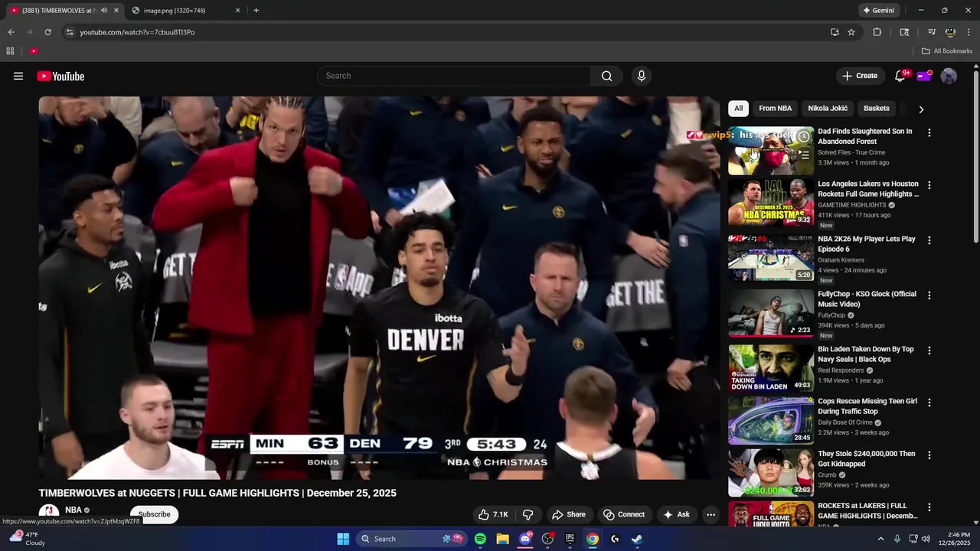The width and height of the screenshot is (980, 551).
Task: Select the From NBA filter chip
Action: point(775,109)
